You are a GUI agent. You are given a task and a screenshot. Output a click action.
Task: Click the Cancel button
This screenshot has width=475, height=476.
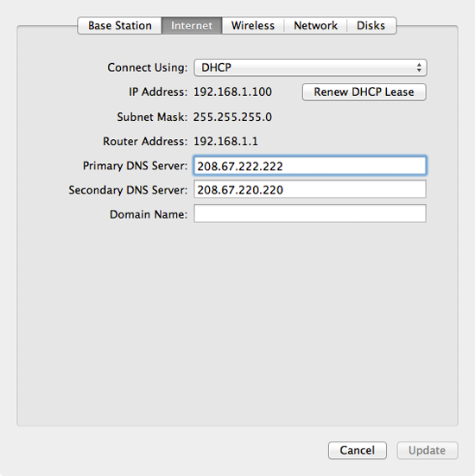(x=358, y=450)
